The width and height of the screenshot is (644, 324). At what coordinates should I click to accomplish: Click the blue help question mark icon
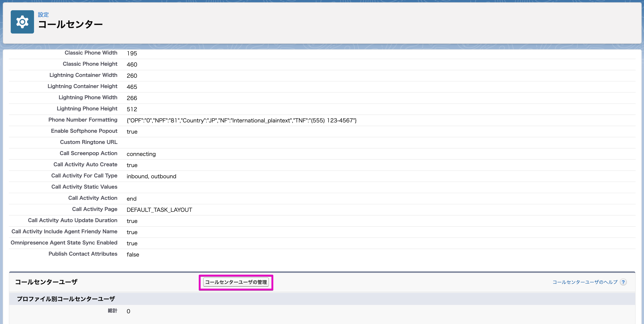(x=623, y=282)
